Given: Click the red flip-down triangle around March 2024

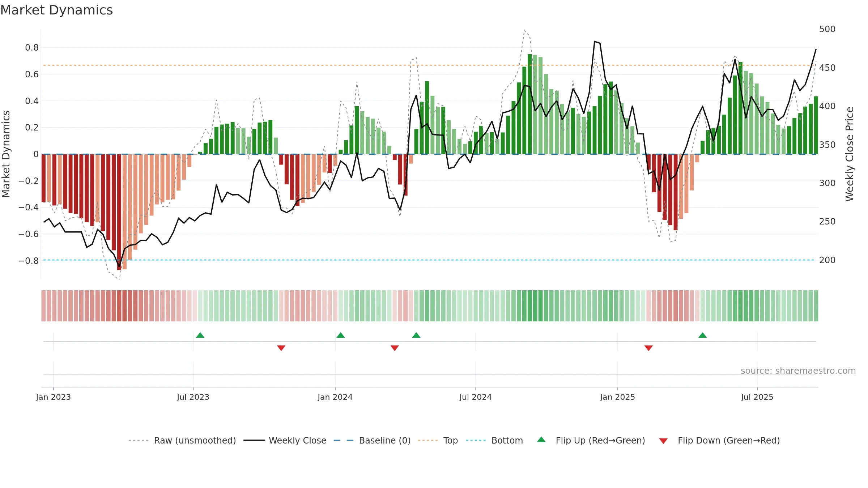Looking at the screenshot, I should pos(395,348).
